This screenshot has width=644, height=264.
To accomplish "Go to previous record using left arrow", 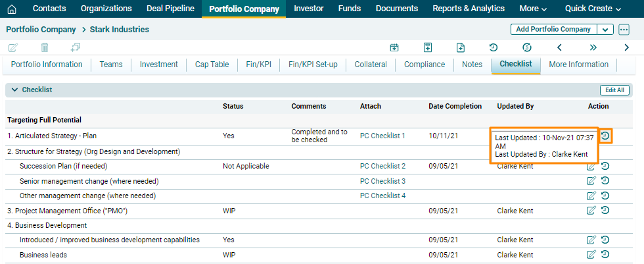I will click(559, 47).
